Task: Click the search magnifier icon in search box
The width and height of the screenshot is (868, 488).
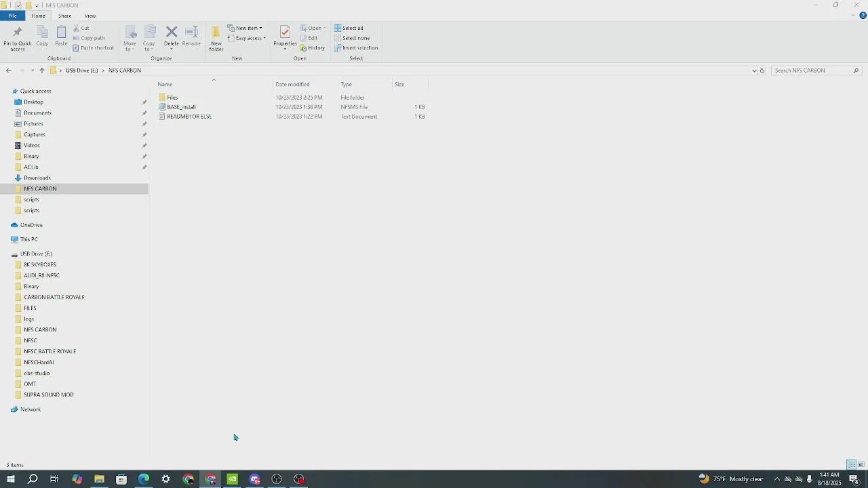Action: [x=856, y=70]
